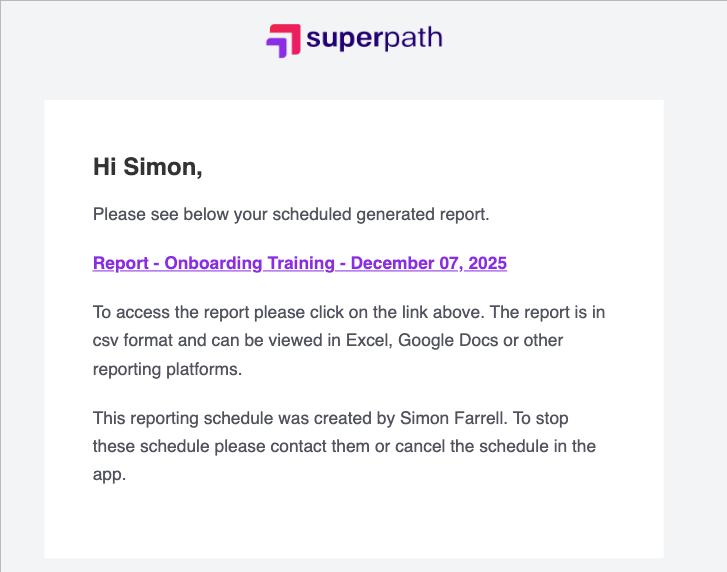Click the "reporting platforms." text line
Screen dimensions: 727x572
coord(167,368)
